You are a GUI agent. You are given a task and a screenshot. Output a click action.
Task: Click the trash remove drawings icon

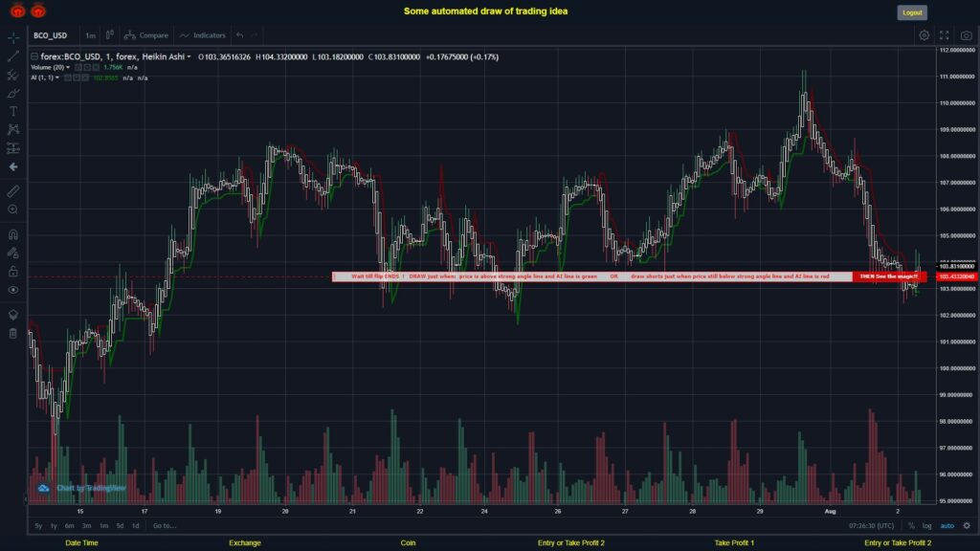13,334
